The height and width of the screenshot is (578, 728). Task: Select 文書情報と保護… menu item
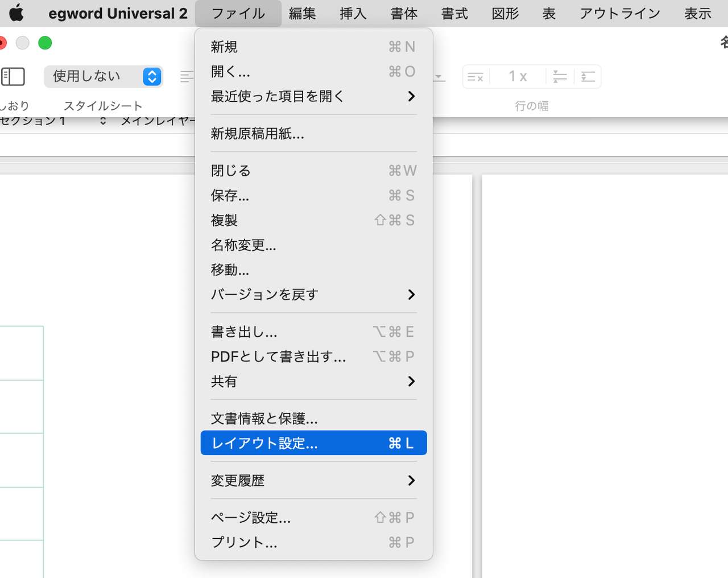click(314, 419)
